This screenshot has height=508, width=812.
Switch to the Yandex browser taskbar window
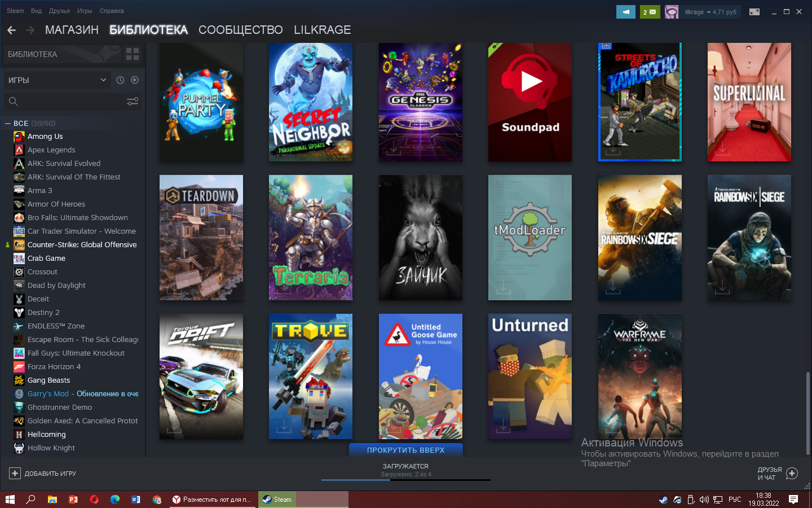click(213, 500)
